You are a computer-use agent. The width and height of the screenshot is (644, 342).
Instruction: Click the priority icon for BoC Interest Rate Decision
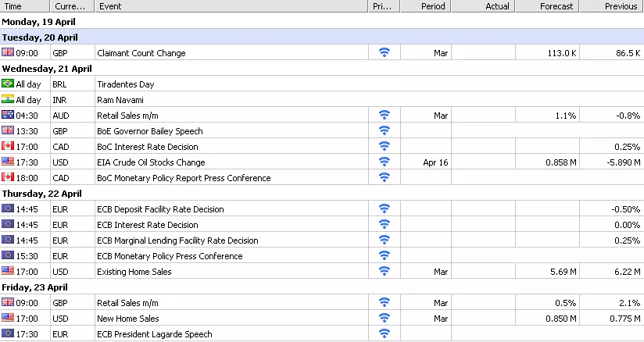coord(384,146)
